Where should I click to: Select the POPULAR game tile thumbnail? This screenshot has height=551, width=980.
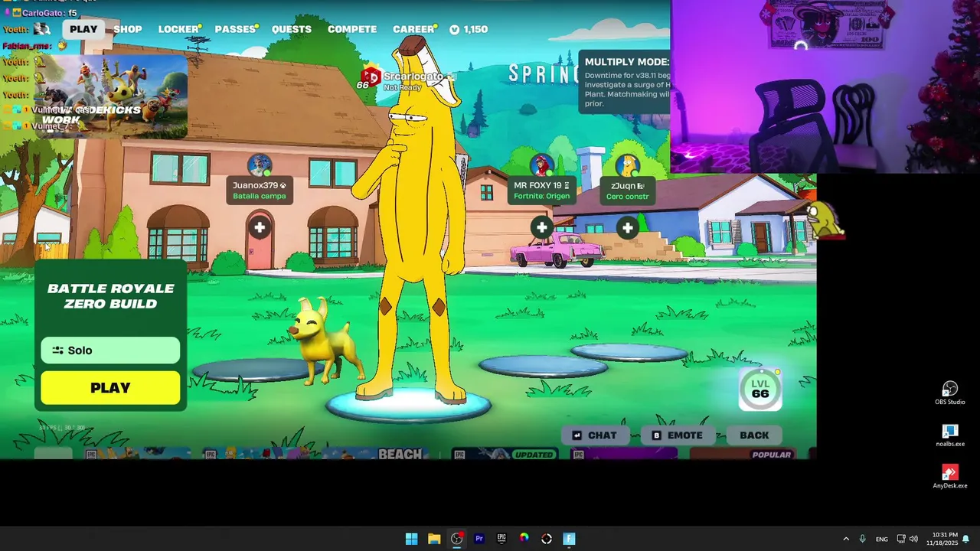click(x=743, y=454)
